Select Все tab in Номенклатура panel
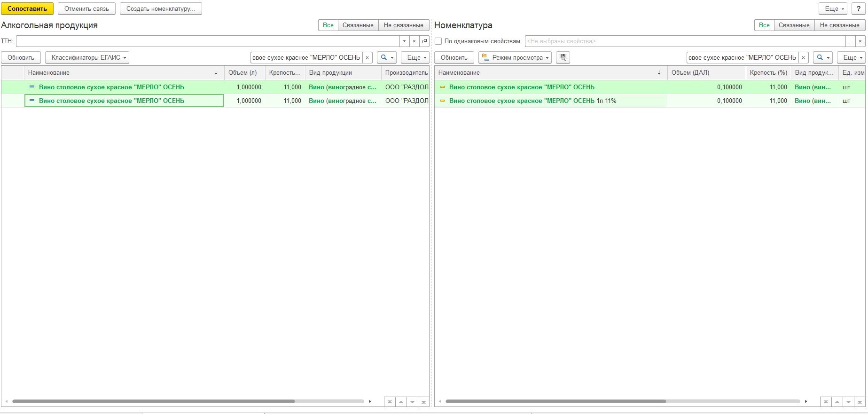 pyautogui.click(x=764, y=25)
